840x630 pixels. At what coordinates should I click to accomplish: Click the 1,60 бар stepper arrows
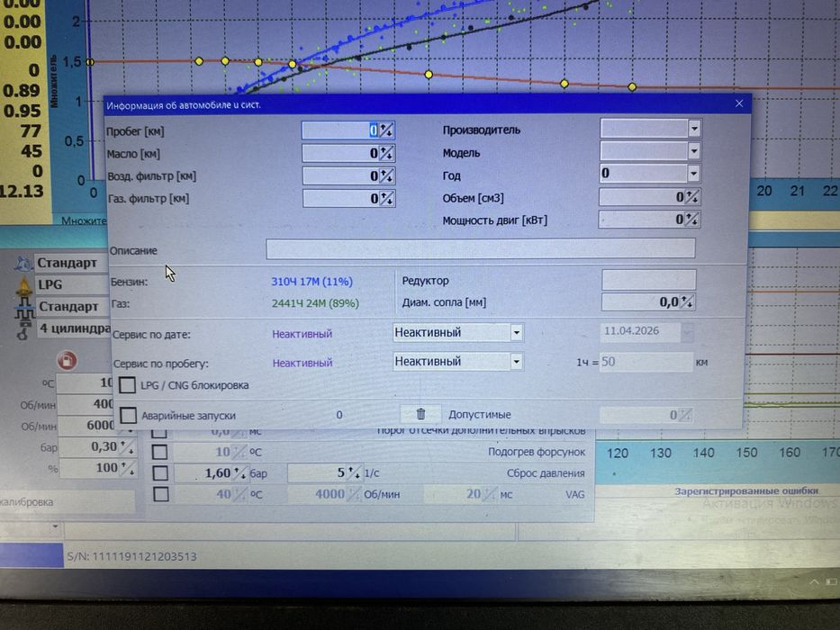(x=240, y=473)
